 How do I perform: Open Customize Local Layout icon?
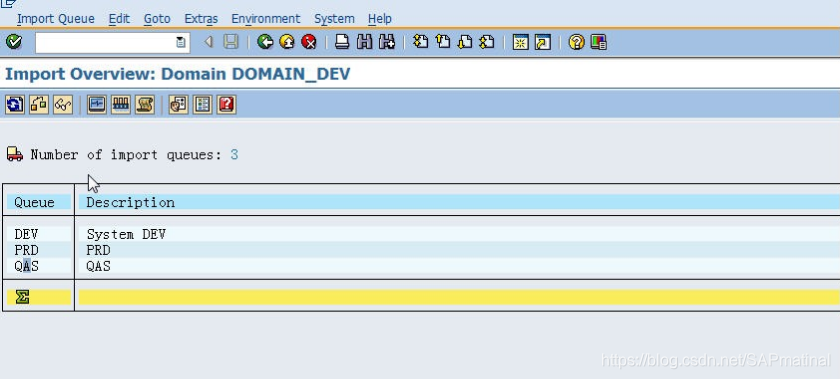tap(598, 42)
